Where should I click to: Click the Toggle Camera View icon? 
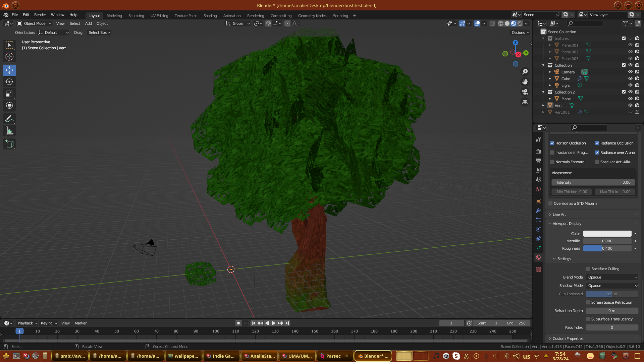click(525, 92)
